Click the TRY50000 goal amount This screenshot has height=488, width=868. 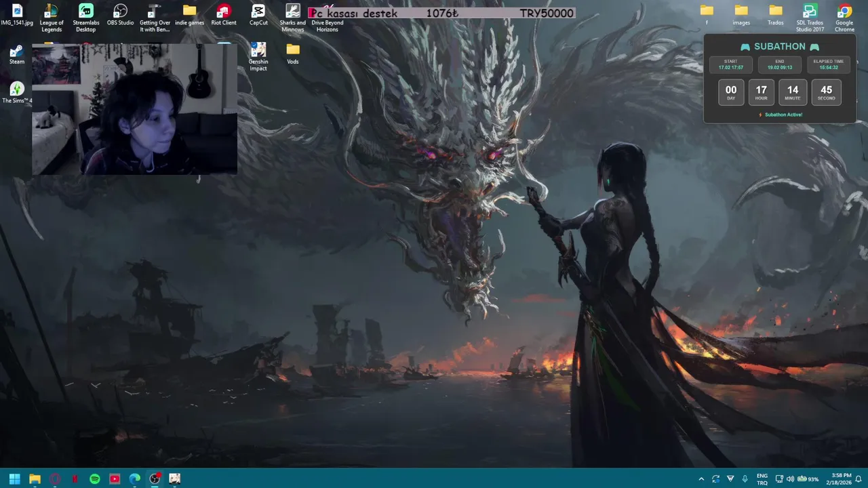coord(547,14)
